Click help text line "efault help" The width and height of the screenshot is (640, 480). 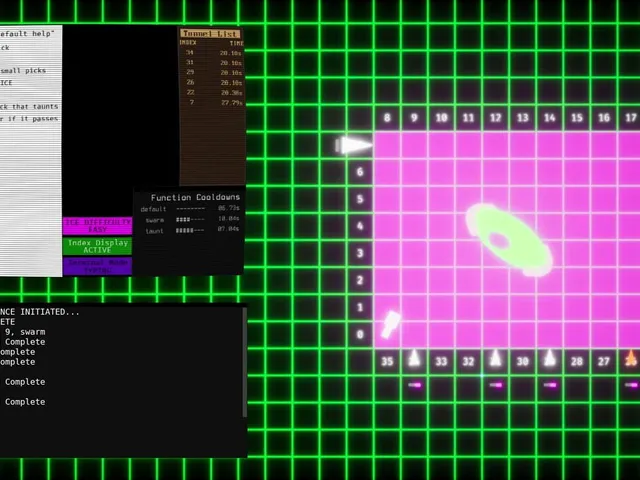pos(27,34)
